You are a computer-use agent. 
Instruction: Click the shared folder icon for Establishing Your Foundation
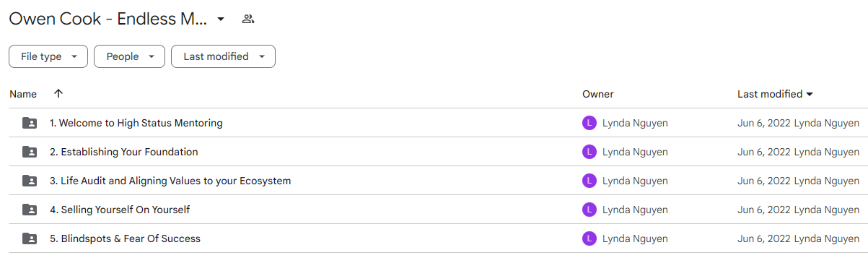(30, 152)
